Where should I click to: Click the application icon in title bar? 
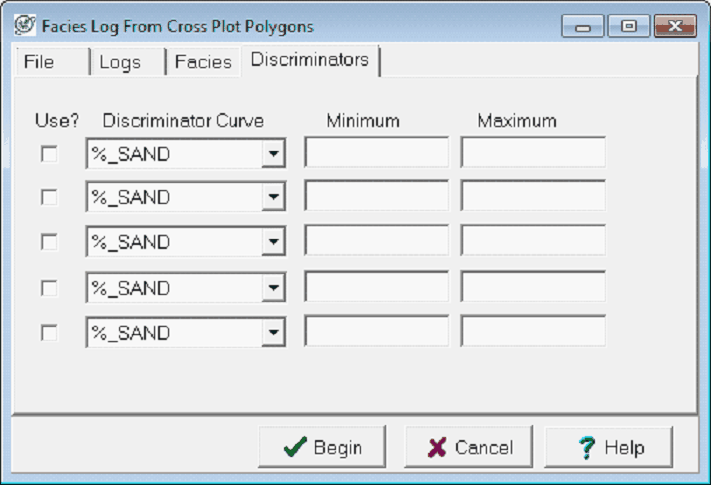tap(25, 25)
